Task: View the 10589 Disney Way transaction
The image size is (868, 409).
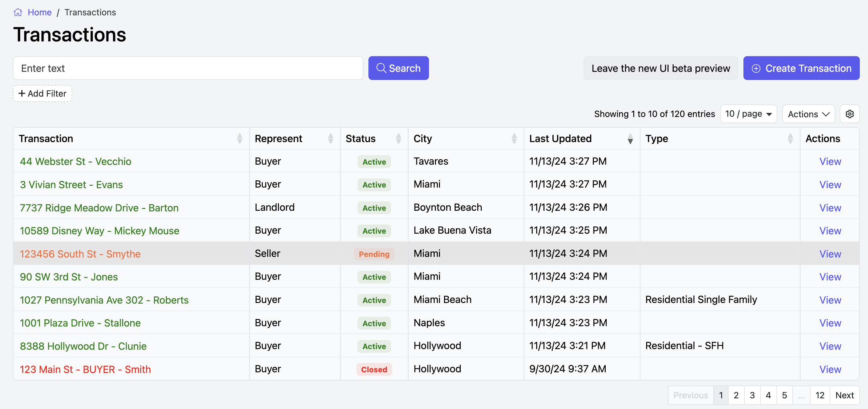Action: click(x=830, y=231)
